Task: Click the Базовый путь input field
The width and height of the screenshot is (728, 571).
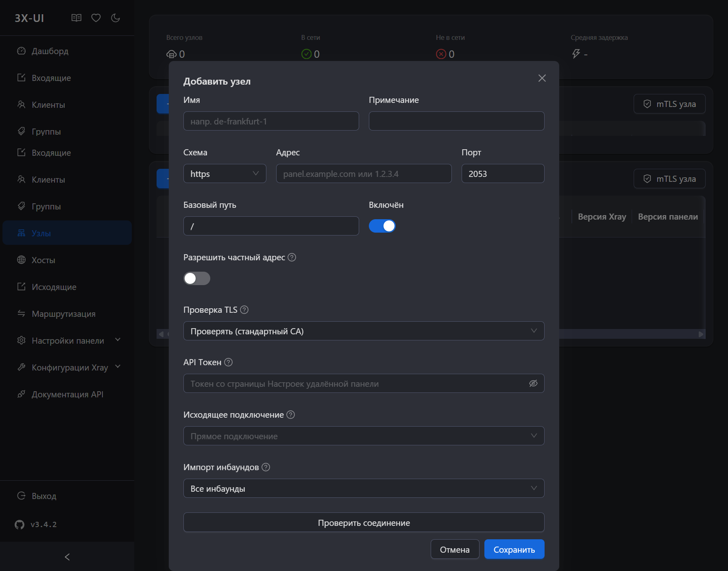Action: 271,226
